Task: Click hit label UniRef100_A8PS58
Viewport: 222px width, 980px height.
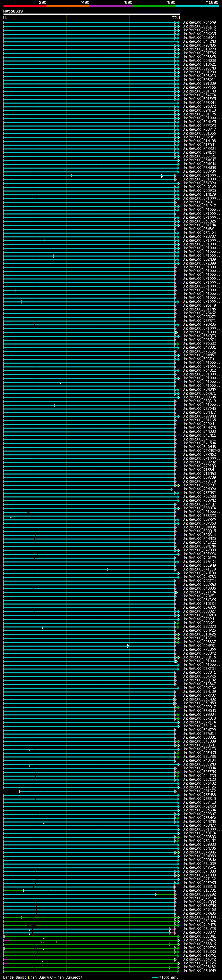Action: [199, 524]
